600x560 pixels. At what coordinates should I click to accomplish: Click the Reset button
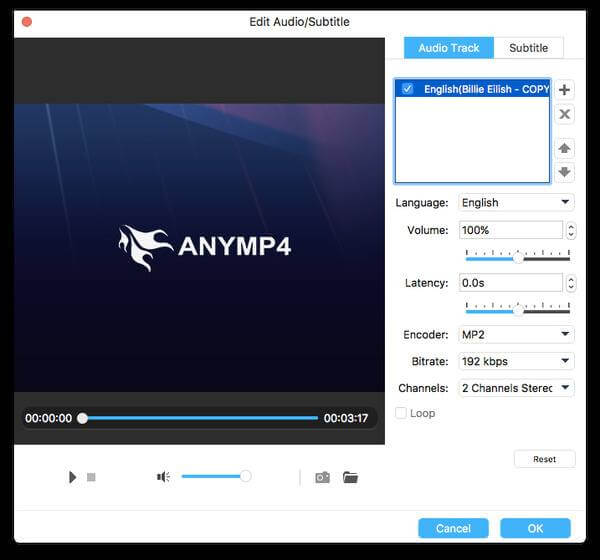coord(545,459)
